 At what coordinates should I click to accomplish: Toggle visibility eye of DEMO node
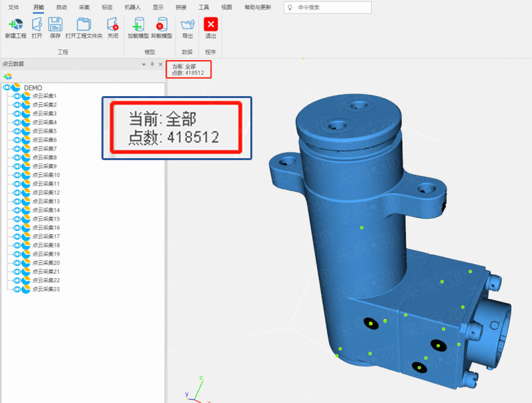tap(7, 87)
